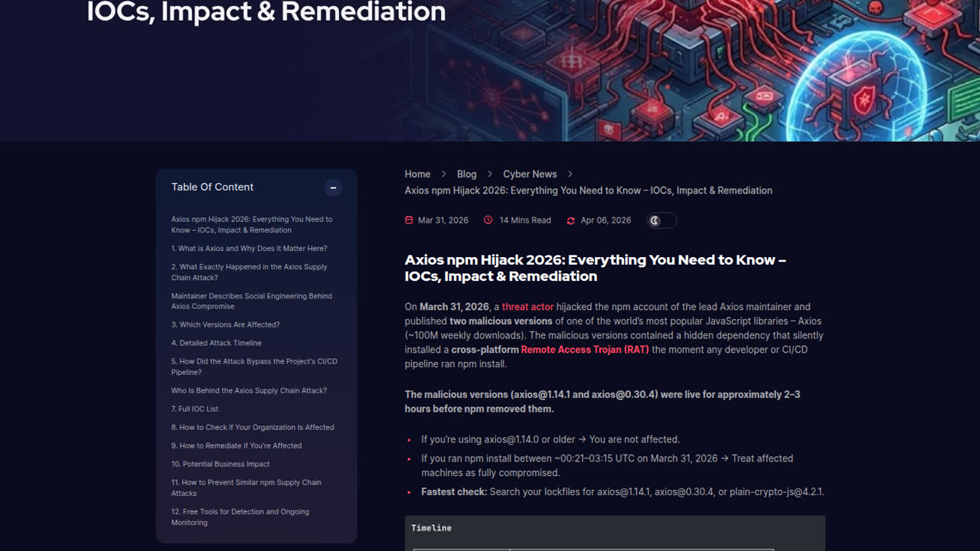This screenshot has width=980, height=551.
Task: Open the Cyber News breadcrumb link
Action: pyautogui.click(x=530, y=174)
